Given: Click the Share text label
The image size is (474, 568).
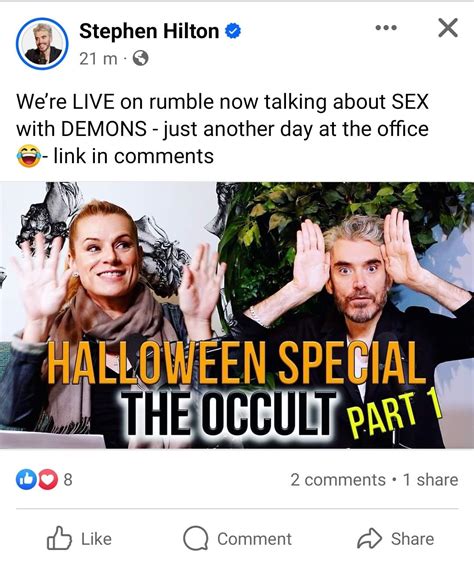Looking at the screenshot, I should (x=412, y=539).
